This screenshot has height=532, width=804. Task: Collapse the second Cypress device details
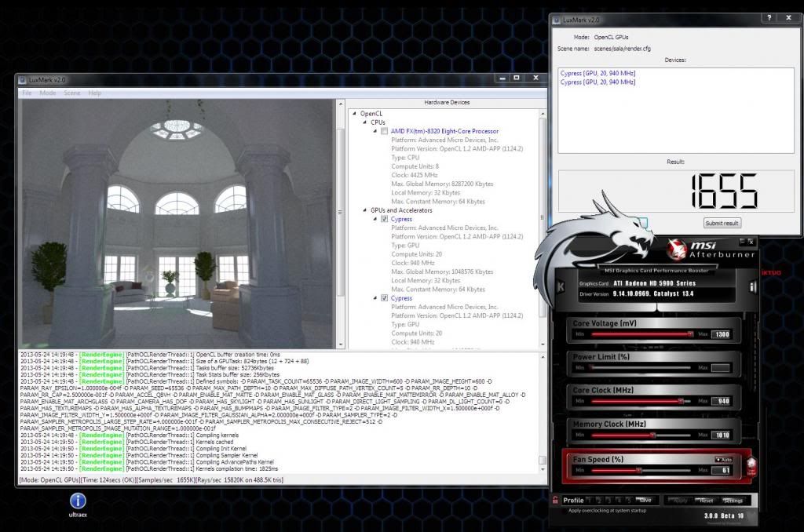(x=375, y=297)
